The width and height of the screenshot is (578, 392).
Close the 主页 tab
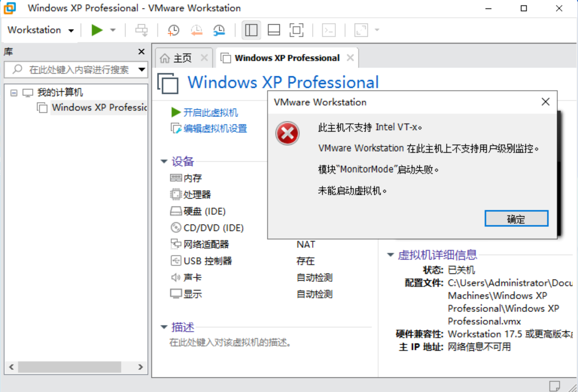204,58
